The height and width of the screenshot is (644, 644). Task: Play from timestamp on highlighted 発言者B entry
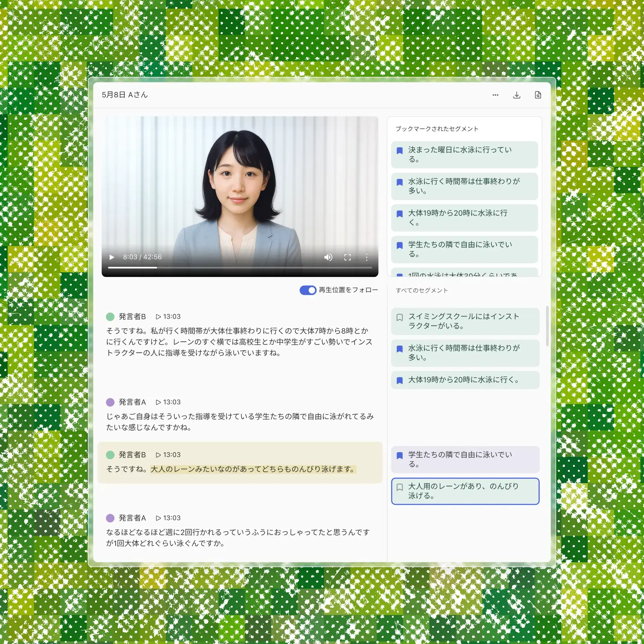[168, 455]
